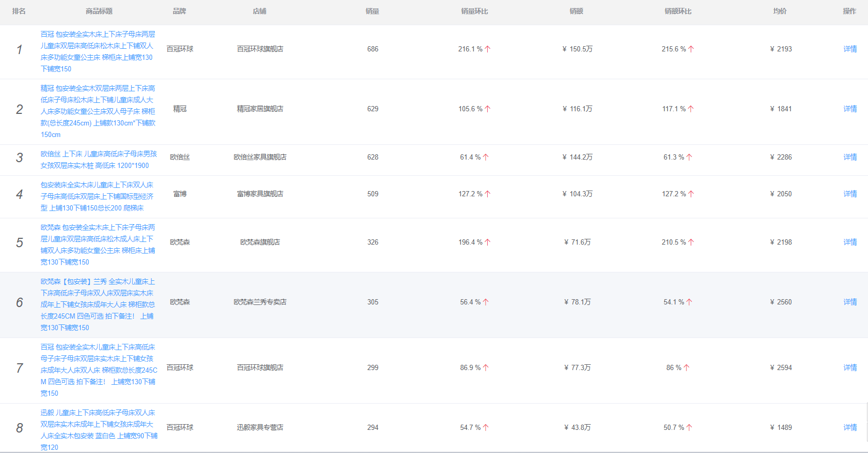Click average price ¥ 2594
The height and width of the screenshot is (453, 868).
(781, 367)
